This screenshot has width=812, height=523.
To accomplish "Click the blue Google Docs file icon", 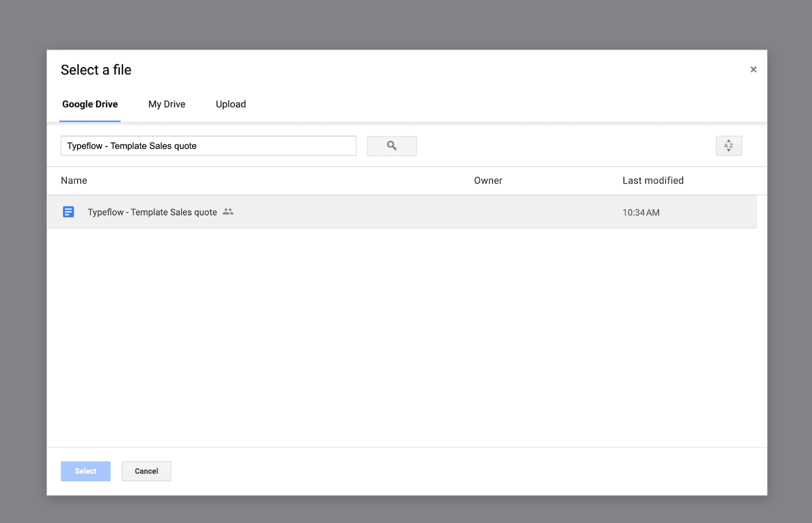I will 69,212.
